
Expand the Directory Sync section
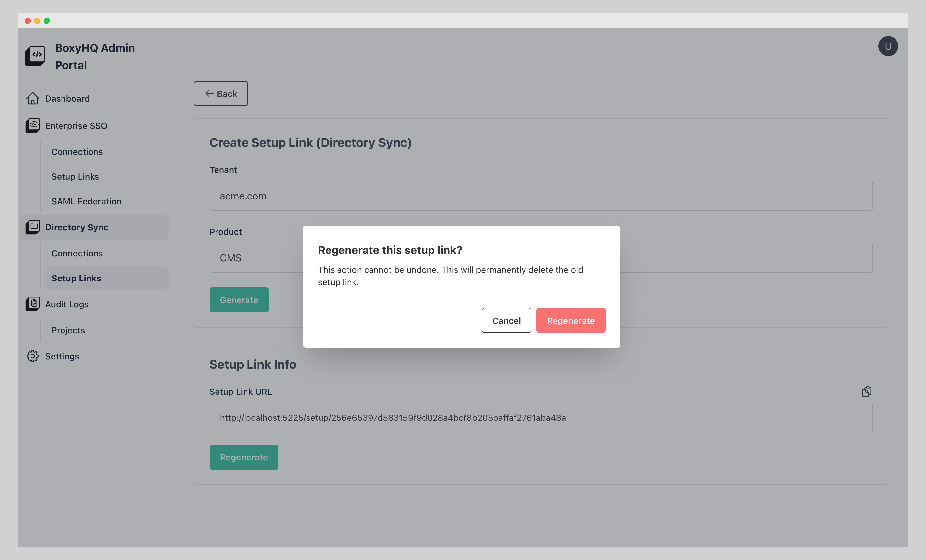77,227
